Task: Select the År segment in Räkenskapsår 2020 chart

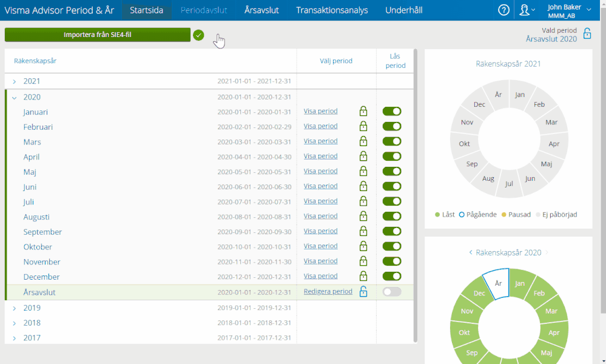Action: [x=498, y=283]
